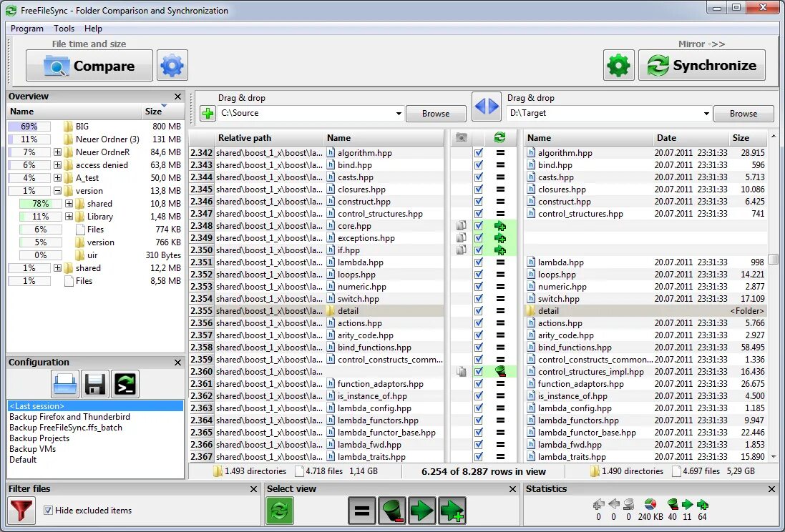The height and width of the screenshot is (532, 785).
Task: Collapse the version 13,8 MB tree node
Action: (x=57, y=191)
